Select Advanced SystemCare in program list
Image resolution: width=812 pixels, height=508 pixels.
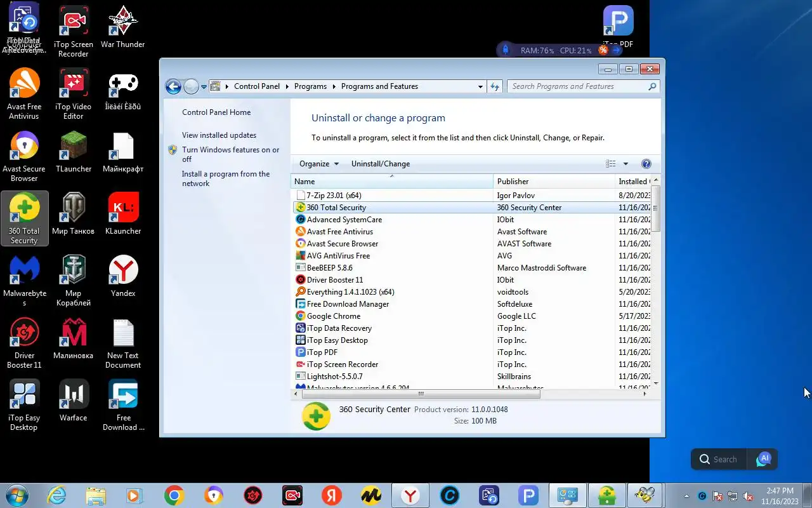(472, 220)
